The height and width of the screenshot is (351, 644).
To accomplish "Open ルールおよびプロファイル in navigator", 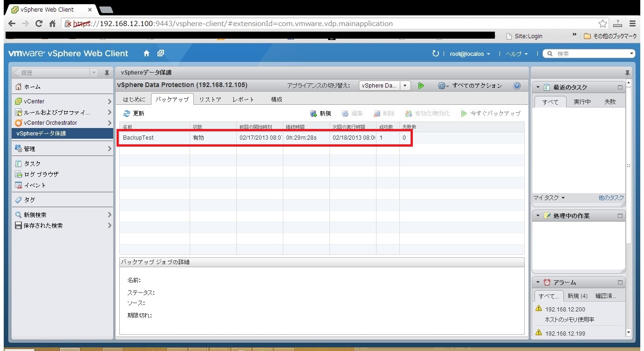I will [62, 112].
